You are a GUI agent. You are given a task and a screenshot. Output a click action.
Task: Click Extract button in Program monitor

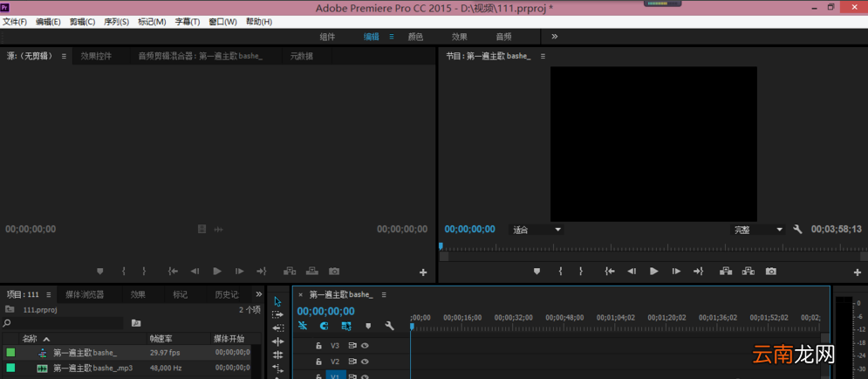(x=748, y=271)
